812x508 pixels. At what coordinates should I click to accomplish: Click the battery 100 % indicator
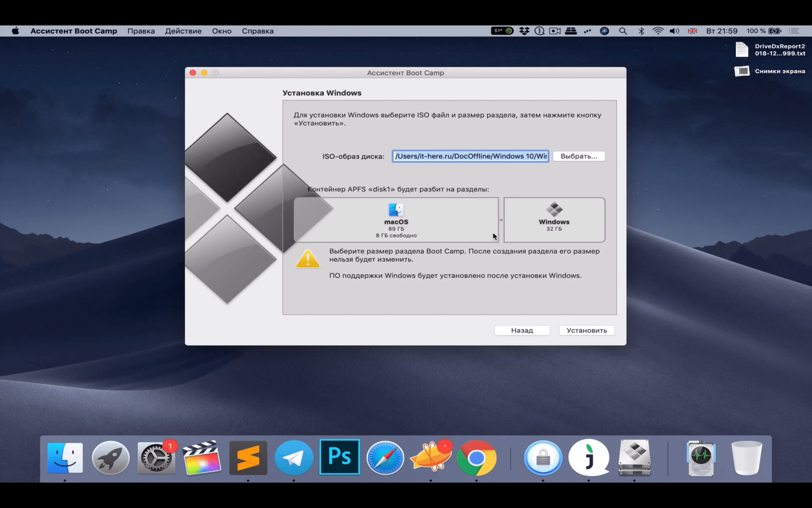pos(764,31)
